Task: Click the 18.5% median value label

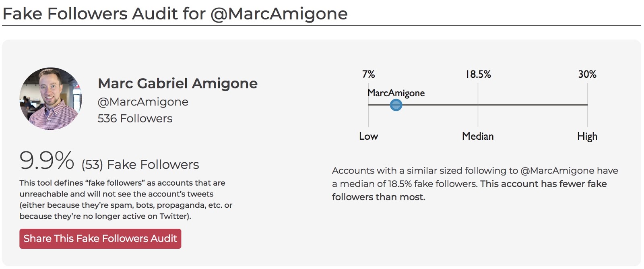Action: tap(478, 74)
